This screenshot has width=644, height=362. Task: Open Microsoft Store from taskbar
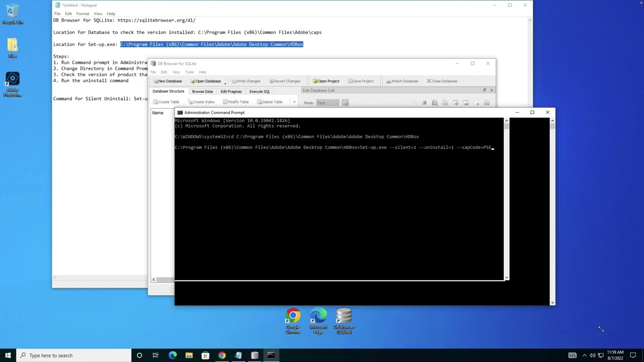(x=205, y=355)
